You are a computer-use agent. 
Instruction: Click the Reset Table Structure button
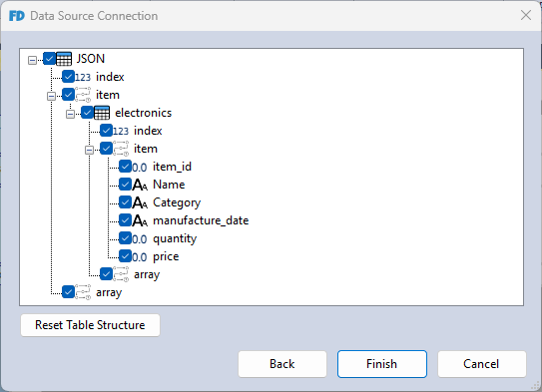(90, 325)
